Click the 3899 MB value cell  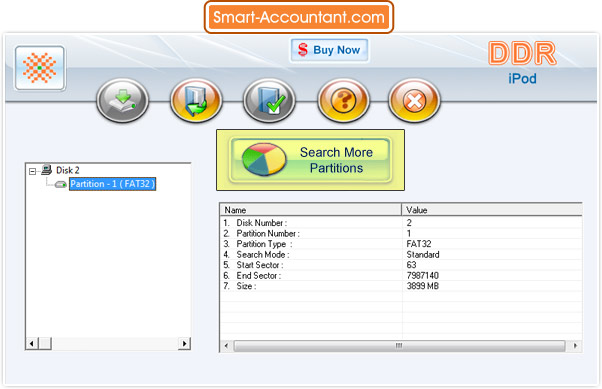[x=422, y=286]
